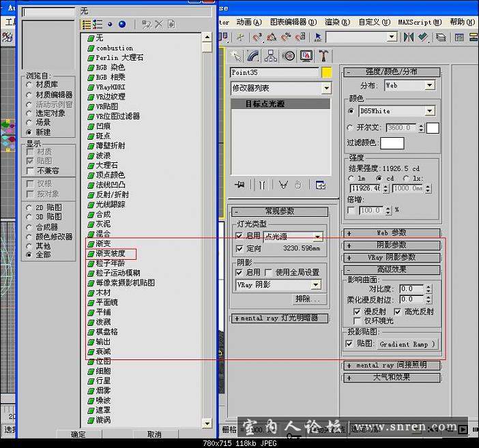Screen dimensions: 479x448
Task: Open 动画(A) menu
Action: point(249,23)
